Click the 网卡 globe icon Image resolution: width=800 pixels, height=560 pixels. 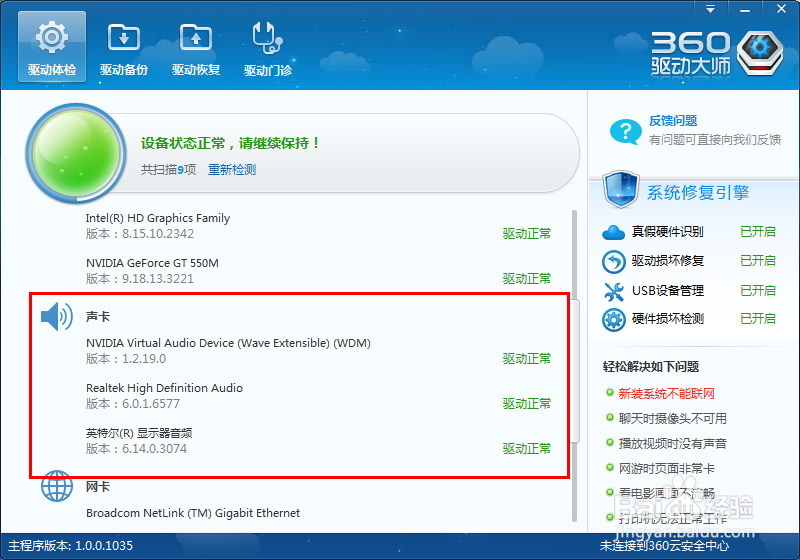coord(57,486)
